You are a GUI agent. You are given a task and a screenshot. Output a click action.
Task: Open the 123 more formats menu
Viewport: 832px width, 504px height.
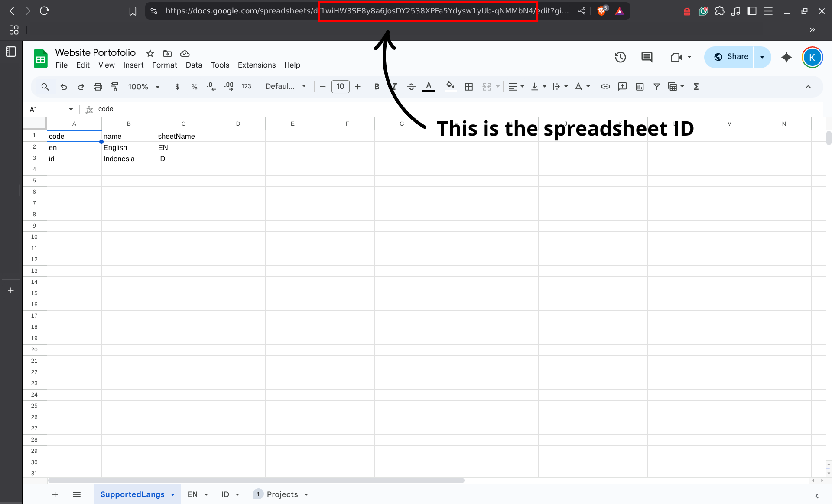(246, 87)
